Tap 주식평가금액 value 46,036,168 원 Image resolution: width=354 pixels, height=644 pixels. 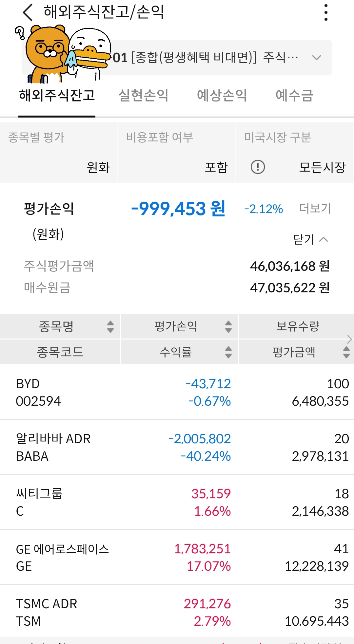point(290,266)
